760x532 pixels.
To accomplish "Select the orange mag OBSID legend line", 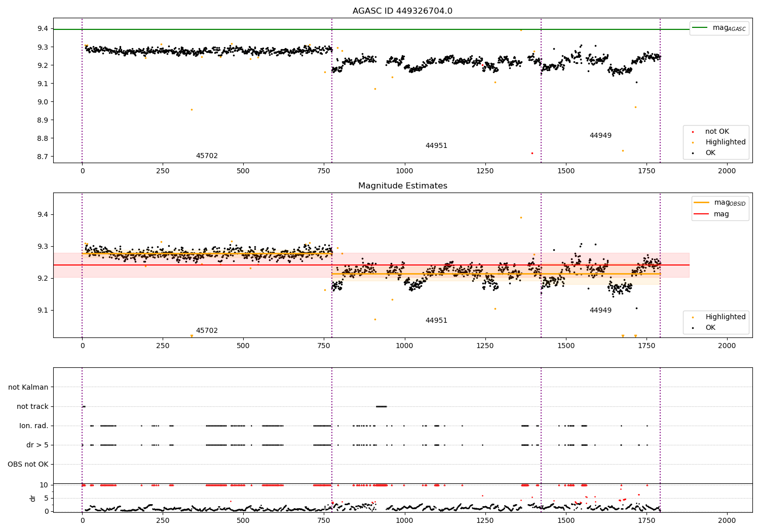I will click(x=702, y=202).
